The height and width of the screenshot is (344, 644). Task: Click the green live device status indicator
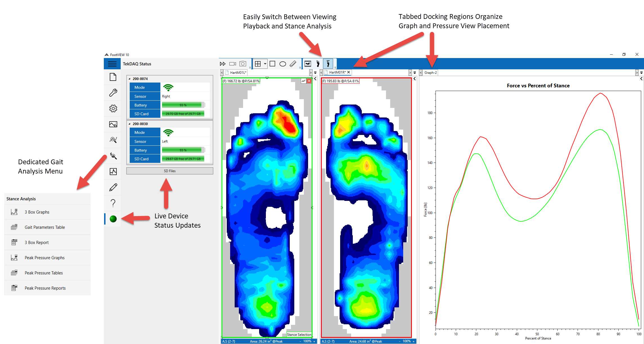(x=113, y=219)
